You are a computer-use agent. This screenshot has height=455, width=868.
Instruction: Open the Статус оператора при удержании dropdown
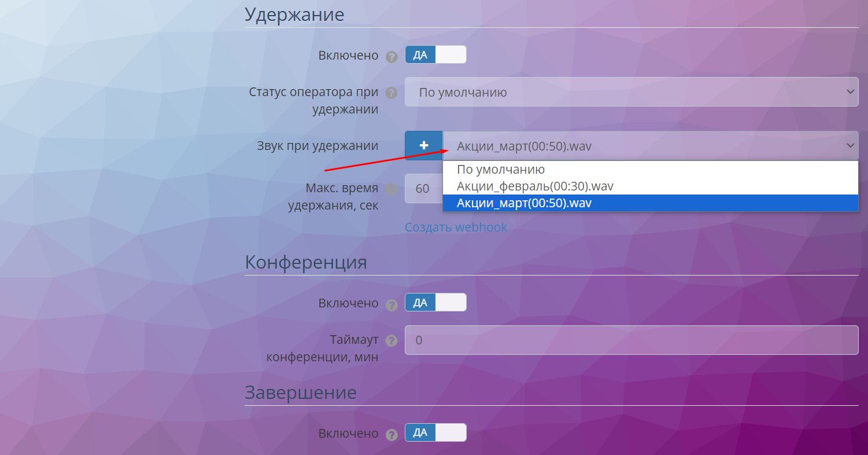tap(631, 92)
